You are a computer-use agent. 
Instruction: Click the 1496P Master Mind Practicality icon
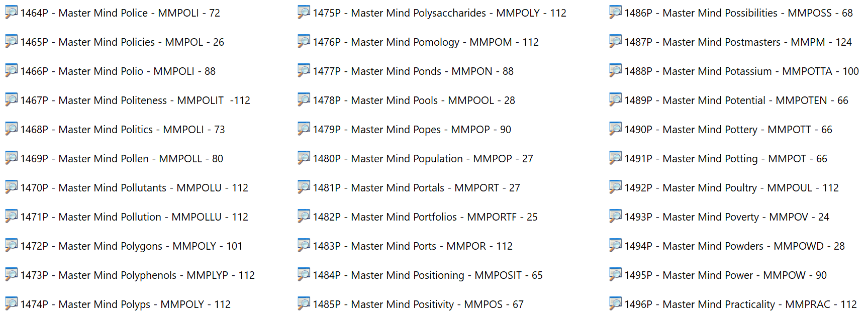pyautogui.click(x=615, y=303)
